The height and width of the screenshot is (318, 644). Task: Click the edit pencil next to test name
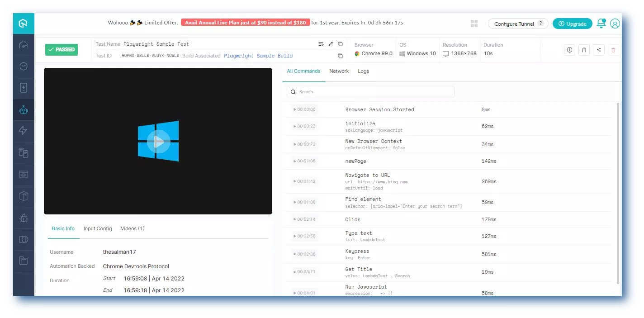(331, 44)
